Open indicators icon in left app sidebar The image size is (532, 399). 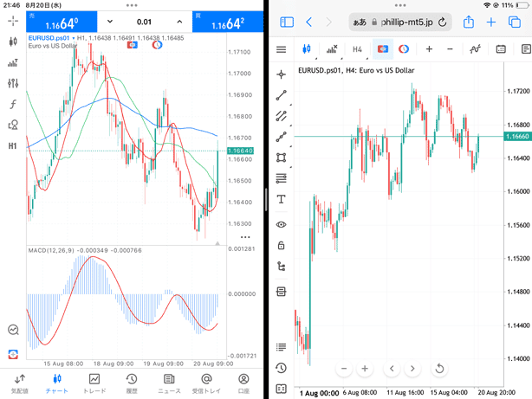pyautogui.click(x=13, y=62)
